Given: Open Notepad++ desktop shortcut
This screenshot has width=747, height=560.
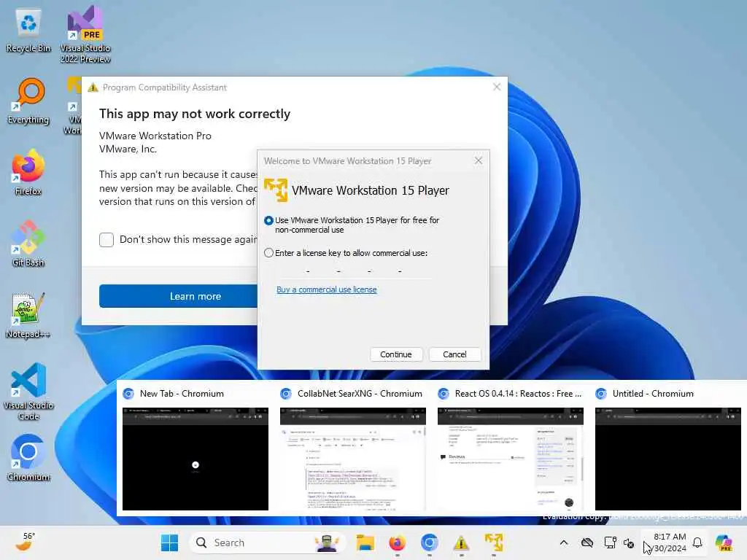Looking at the screenshot, I should point(28,315).
